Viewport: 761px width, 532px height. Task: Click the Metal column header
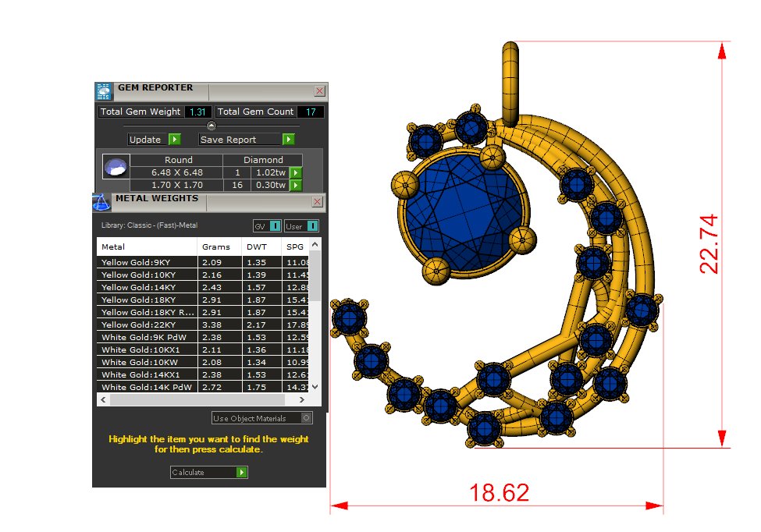pos(147,246)
